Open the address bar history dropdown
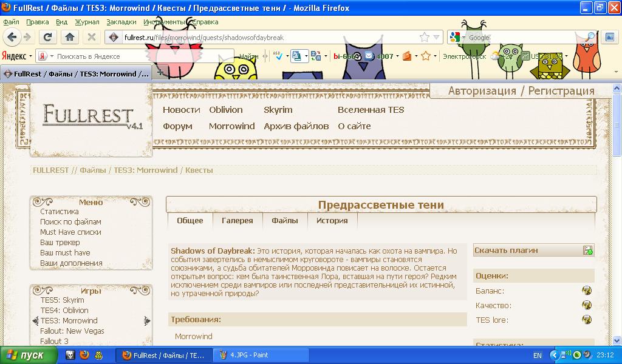Image resolution: width=622 pixels, height=364 pixels. click(x=436, y=37)
